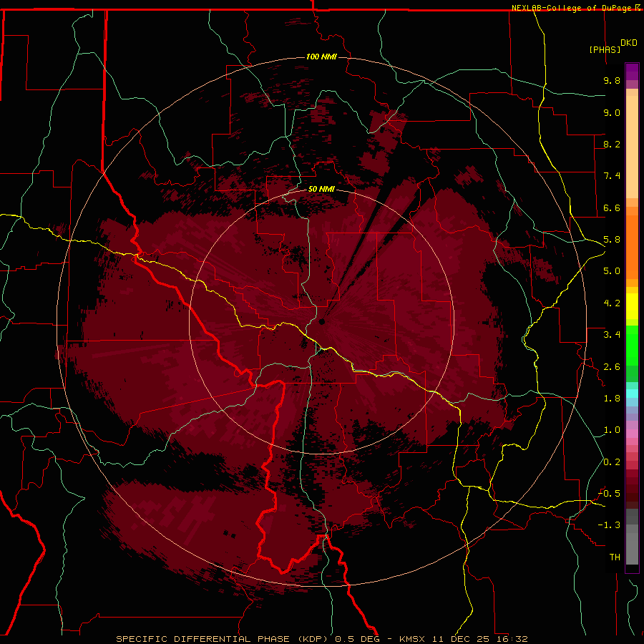Click the 9.0 scale value label

pyautogui.click(x=612, y=112)
